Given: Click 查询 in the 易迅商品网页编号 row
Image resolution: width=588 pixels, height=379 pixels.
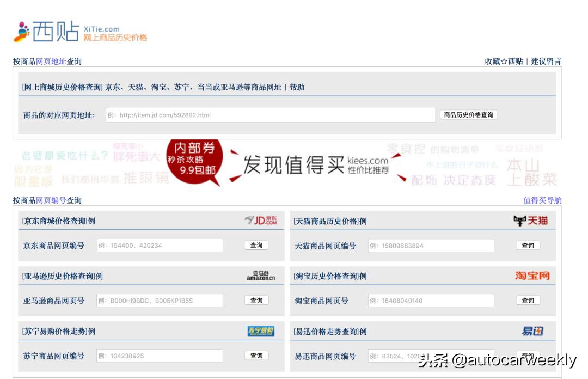Looking at the screenshot, I should 527,355.
